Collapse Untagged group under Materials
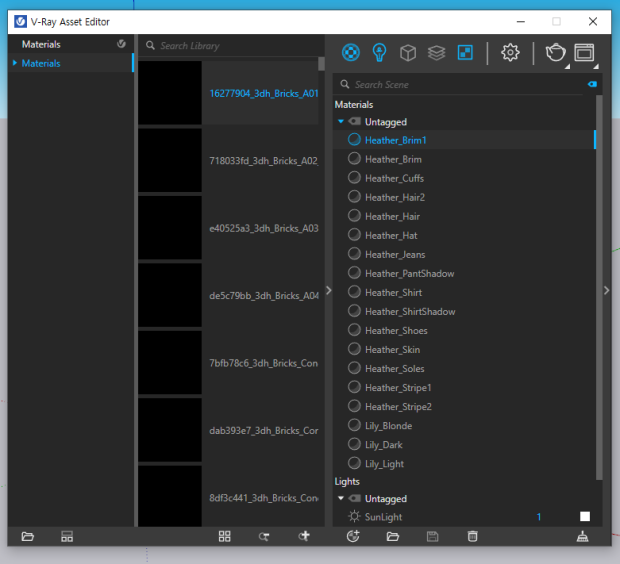 (341, 122)
